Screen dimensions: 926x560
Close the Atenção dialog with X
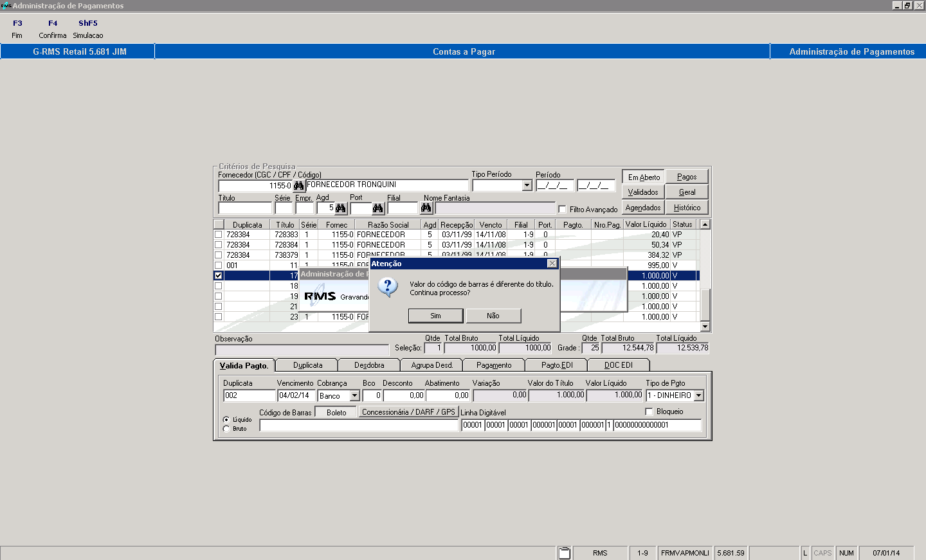click(552, 264)
